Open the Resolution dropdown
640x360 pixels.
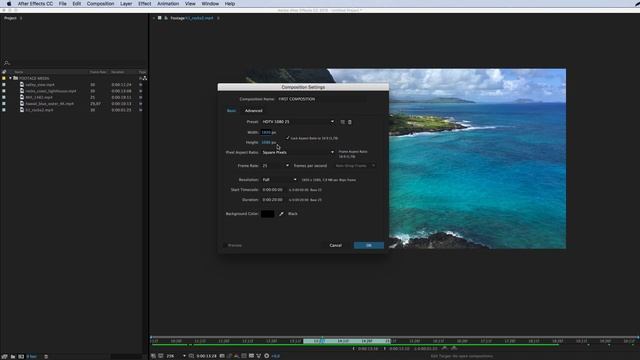coord(280,180)
